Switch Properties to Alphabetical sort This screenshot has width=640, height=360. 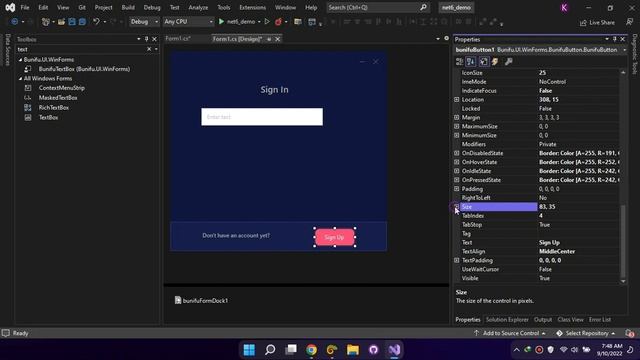click(x=471, y=62)
